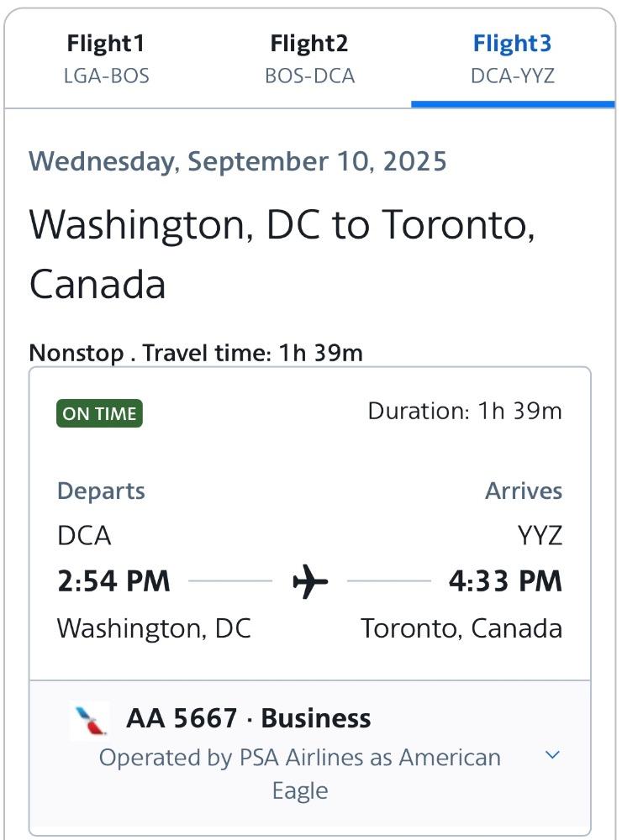This screenshot has height=840, width=622.
Task: Click the AA 5667 Business flight number
Action: point(248,718)
